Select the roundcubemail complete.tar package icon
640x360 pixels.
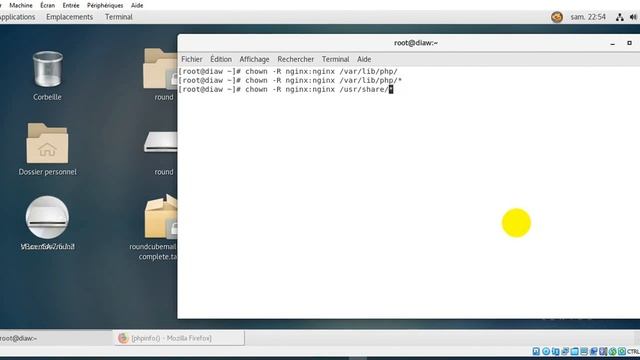161,216
